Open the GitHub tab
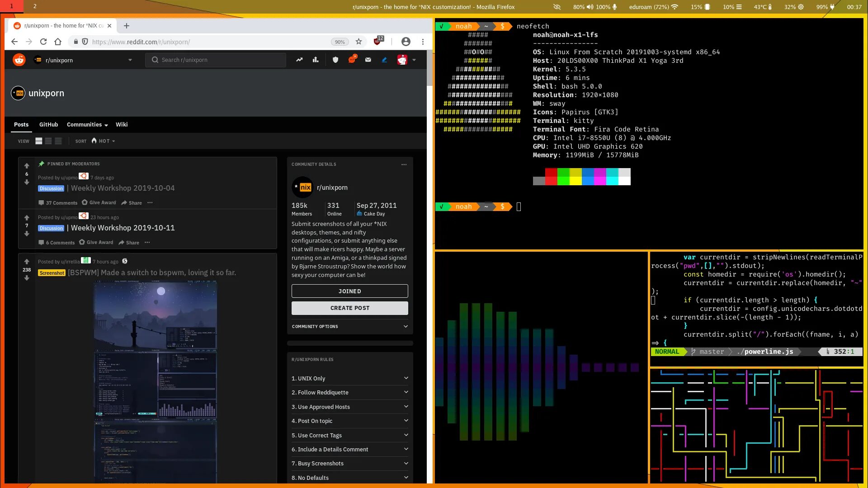This screenshot has height=488, width=868. click(48, 124)
